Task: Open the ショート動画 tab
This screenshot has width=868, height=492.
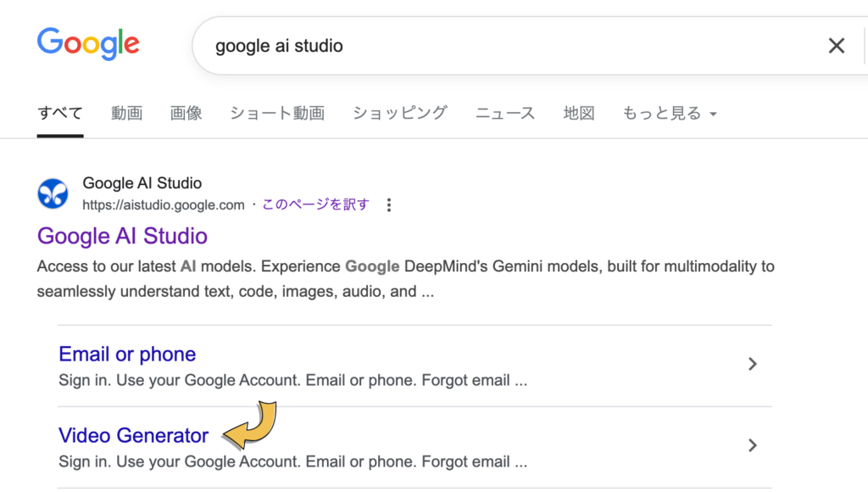Action: click(x=277, y=113)
